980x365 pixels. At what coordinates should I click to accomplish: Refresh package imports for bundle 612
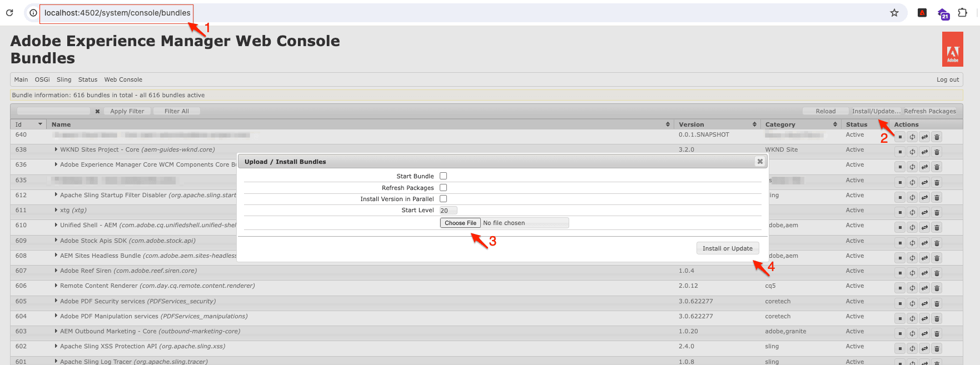[912, 197]
